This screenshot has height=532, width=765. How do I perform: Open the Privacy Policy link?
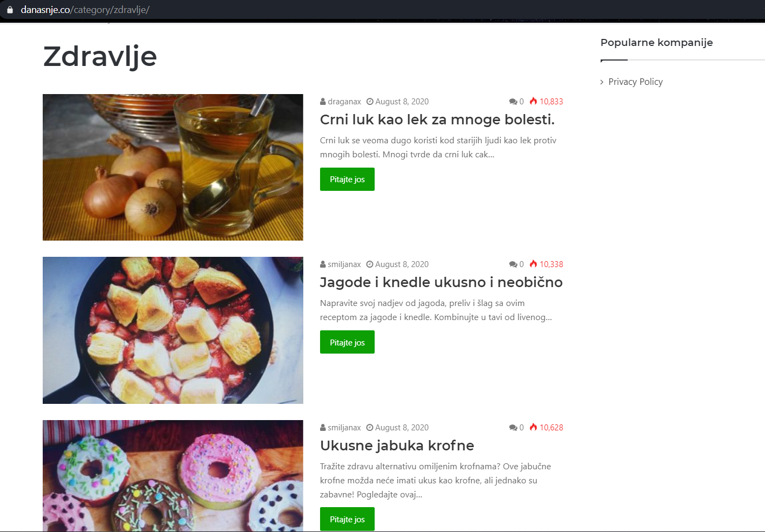click(635, 82)
